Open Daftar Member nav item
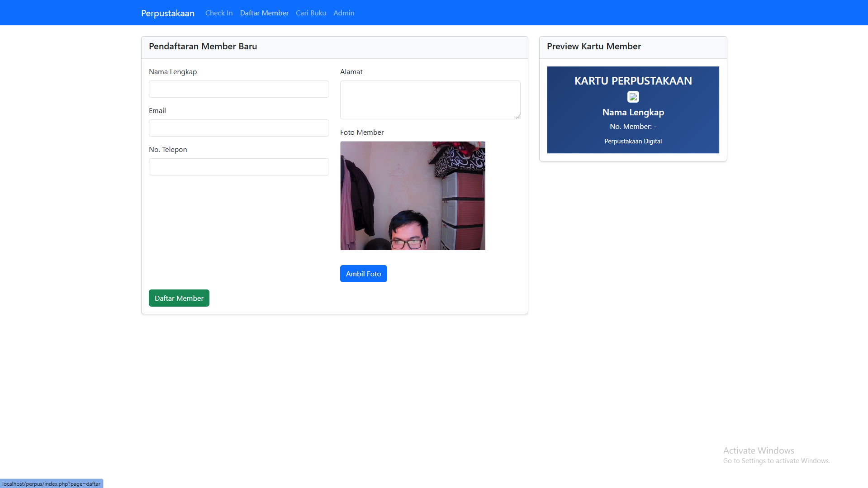Viewport: 868px width, 488px height. click(x=264, y=13)
